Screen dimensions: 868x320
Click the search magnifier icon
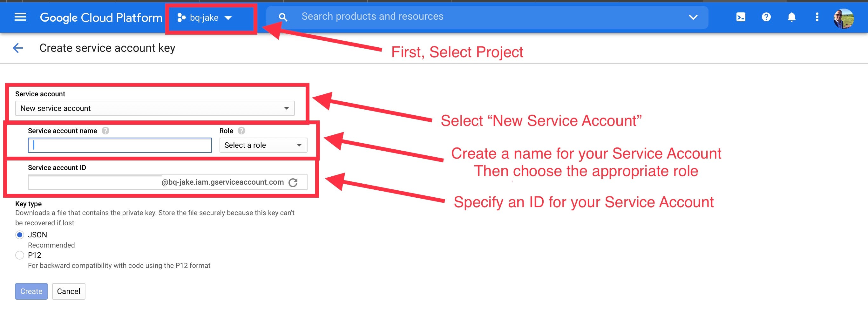tap(283, 17)
